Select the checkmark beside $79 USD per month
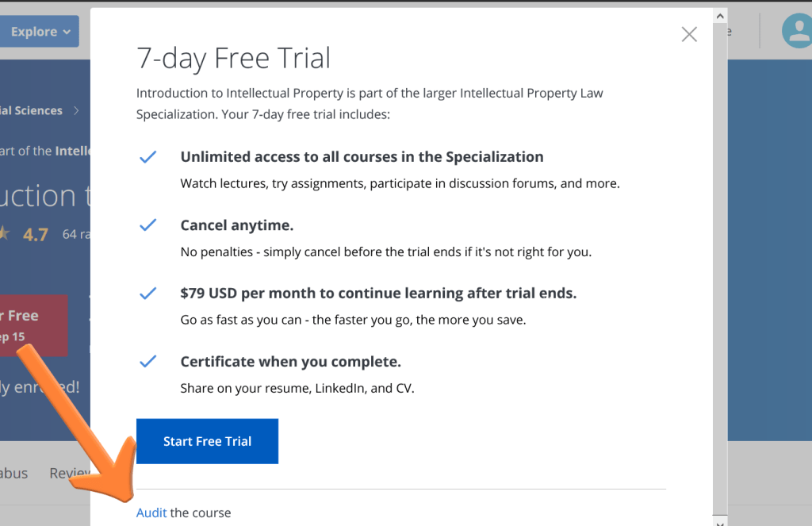 tap(147, 294)
